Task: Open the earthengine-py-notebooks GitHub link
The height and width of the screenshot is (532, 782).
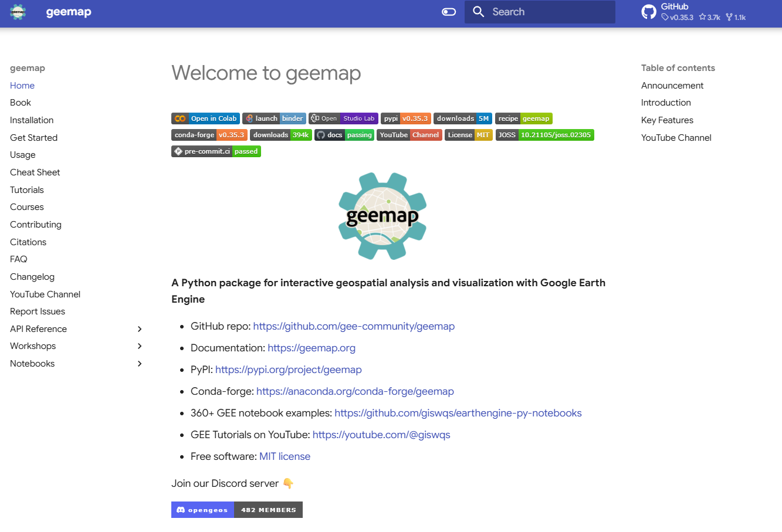Action: [458, 413]
